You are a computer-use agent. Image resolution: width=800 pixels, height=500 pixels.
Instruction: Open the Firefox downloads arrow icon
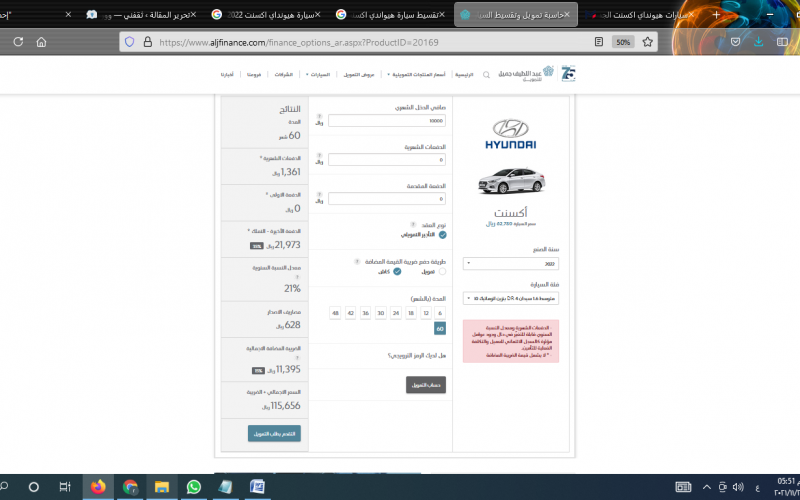[x=759, y=42]
